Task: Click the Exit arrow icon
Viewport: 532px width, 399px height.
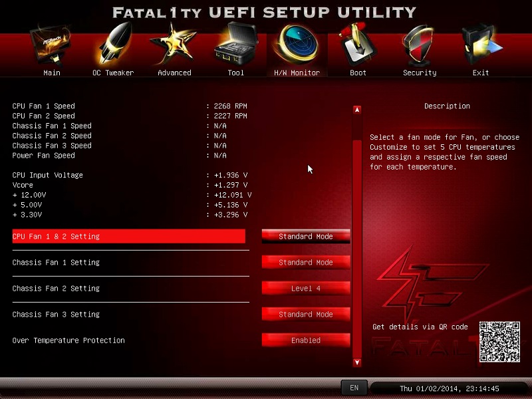Action: click(480, 45)
